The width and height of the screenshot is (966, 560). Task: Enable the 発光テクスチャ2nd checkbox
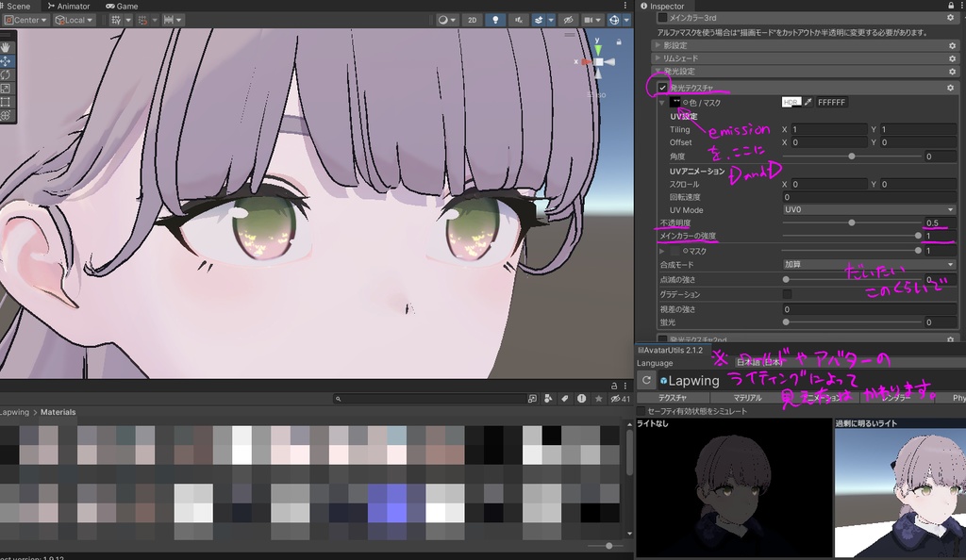tap(662, 339)
